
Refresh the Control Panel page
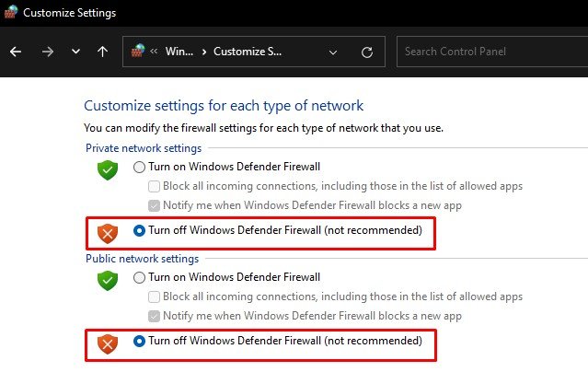pyautogui.click(x=367, y=52)
